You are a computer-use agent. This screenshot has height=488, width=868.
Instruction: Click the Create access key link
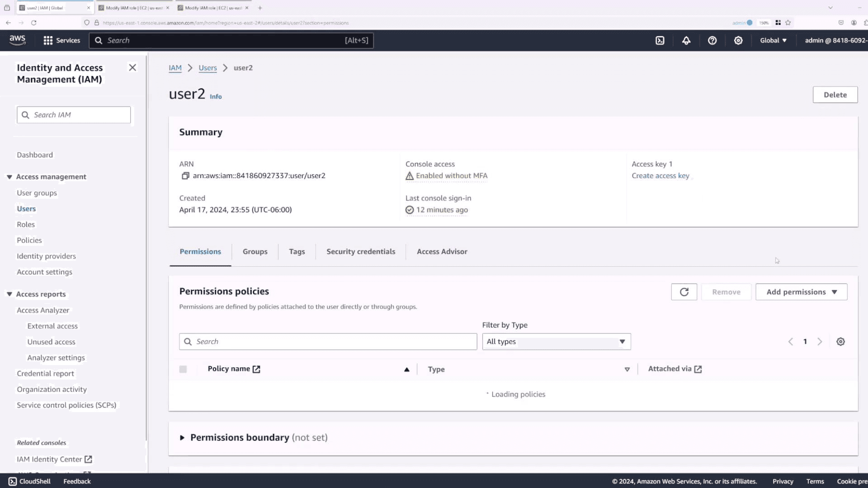pos(660,176)
